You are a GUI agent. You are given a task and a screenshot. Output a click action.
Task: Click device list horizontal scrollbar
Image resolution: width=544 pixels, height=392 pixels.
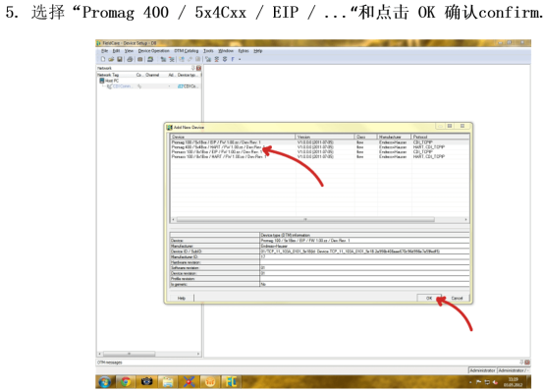pyautogui.click(x=305, y=219)
